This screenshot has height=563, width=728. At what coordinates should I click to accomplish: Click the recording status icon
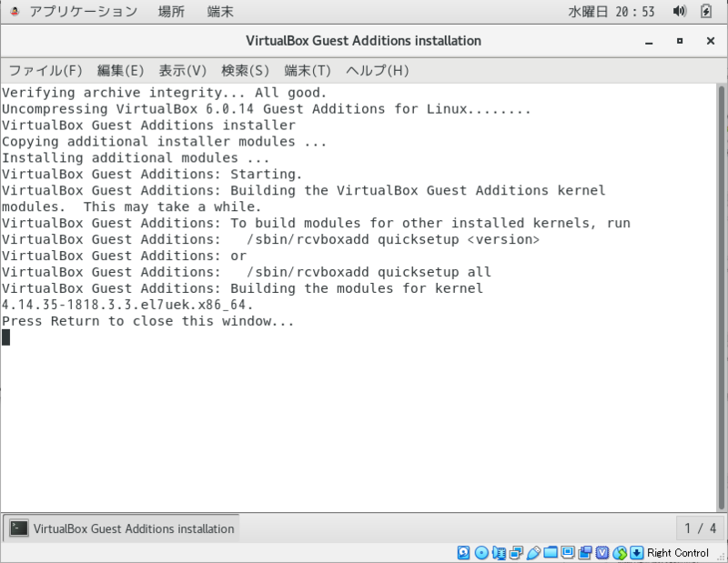[585, 552]
